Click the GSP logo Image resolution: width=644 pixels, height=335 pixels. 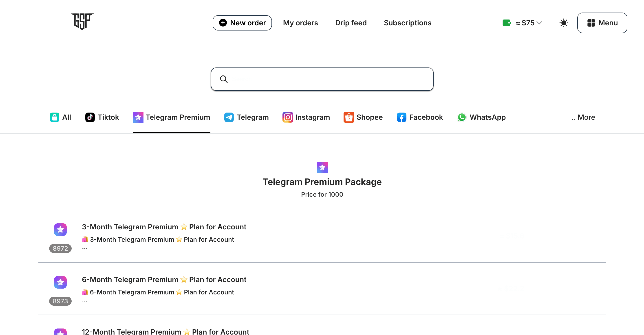coord(82,22)
